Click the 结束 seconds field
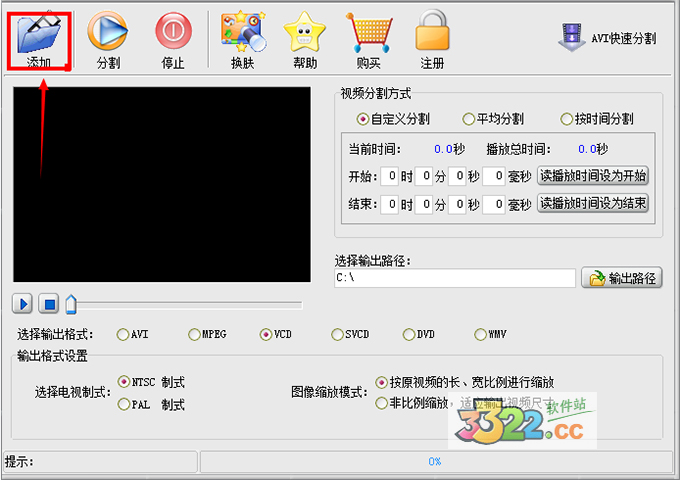The image size is (680, 480). click(x=457, y=204)
